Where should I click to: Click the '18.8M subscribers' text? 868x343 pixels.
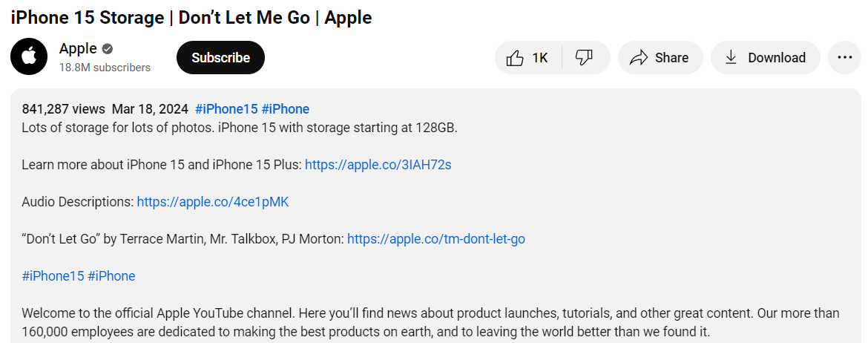(x=105, y=68)
